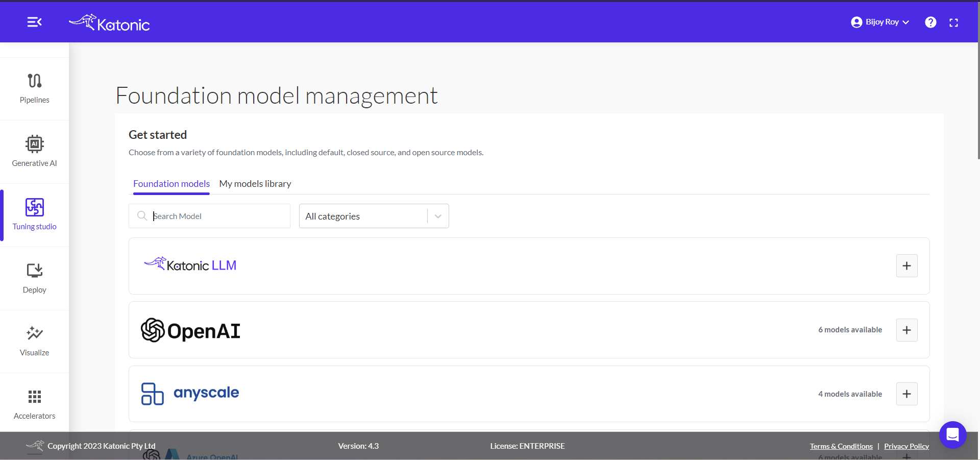Click the Katonic logo in header
Image resolution: width=980 pixels, height=460 pixels.
[109, 22]
